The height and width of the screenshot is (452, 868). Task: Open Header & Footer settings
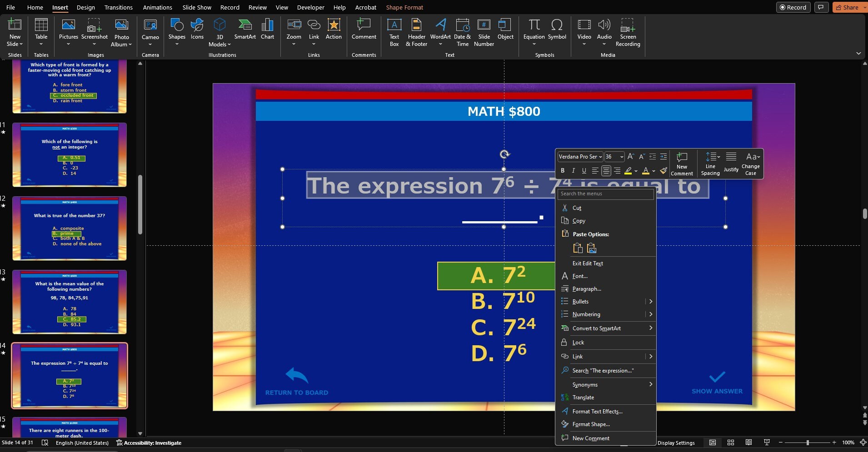pos(417,32)
